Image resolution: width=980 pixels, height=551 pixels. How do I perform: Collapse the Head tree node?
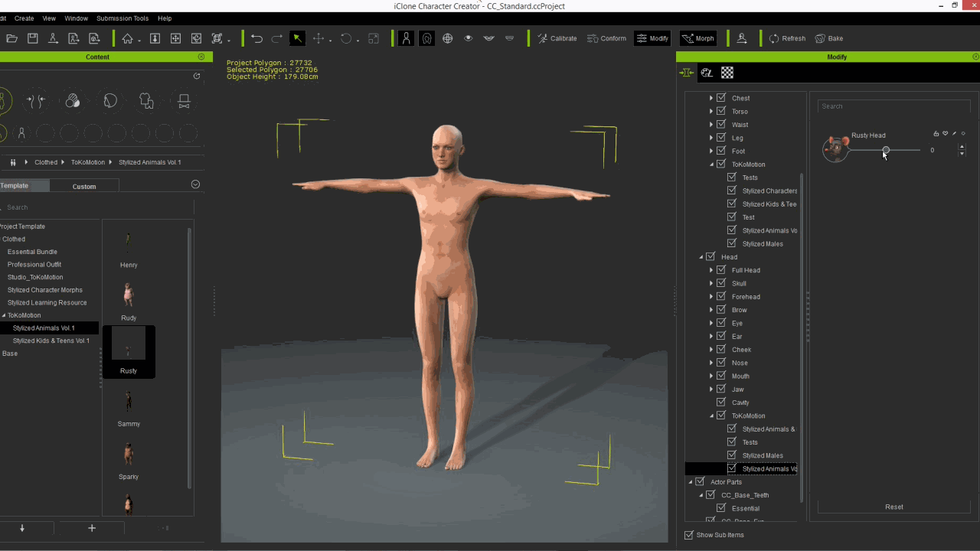[701, 257]
